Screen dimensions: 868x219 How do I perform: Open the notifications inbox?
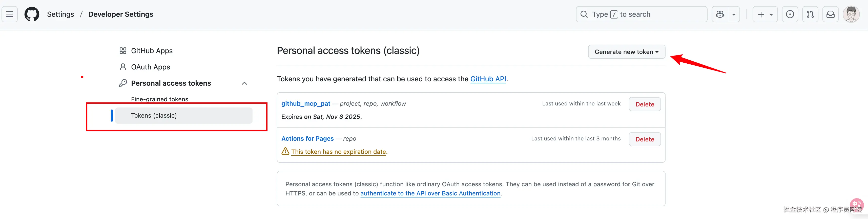(831, 14)
